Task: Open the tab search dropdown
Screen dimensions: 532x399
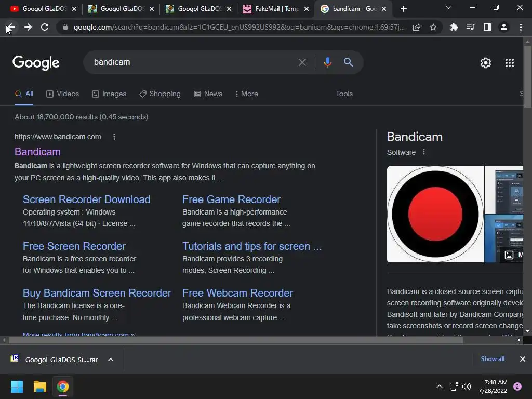Action: click(x=448, y=7)
